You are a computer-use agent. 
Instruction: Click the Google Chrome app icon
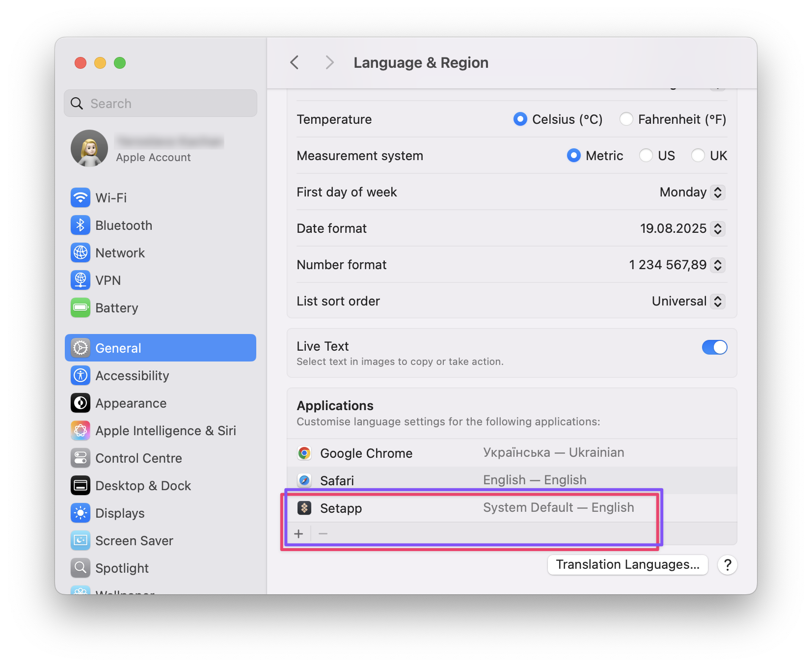(x=304, y=453)
